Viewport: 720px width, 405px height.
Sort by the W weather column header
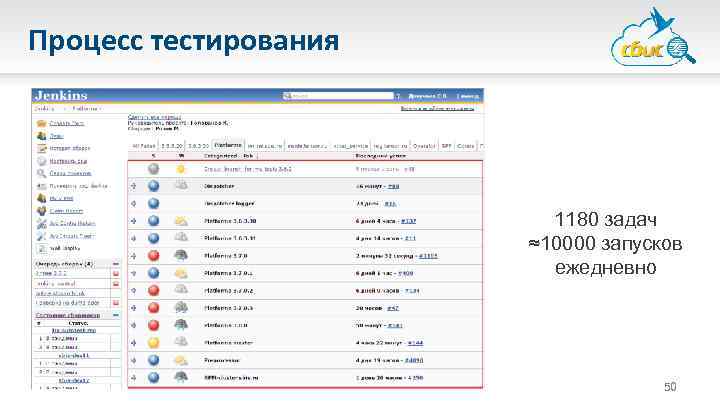click(x=181, y=156)
